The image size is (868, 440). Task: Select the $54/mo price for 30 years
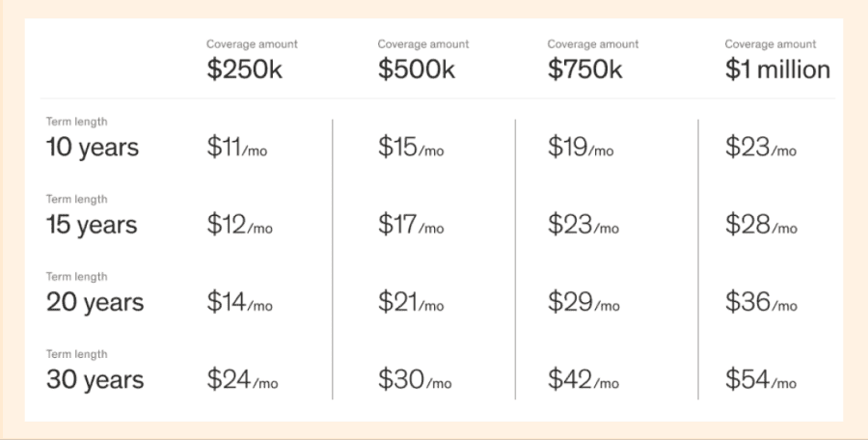pos(761,380)
